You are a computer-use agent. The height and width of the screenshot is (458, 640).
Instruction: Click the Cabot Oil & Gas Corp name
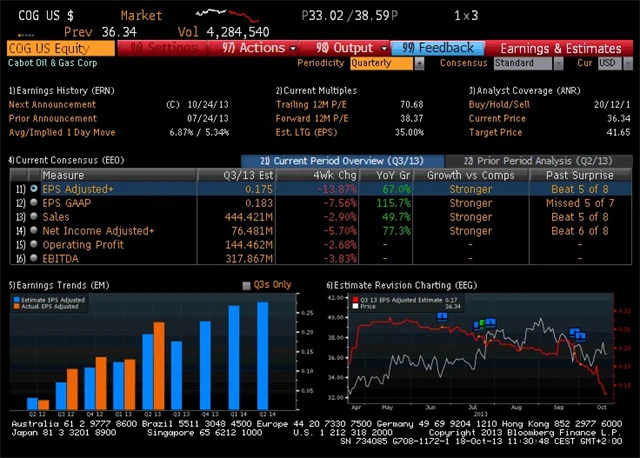pos(53,63)
